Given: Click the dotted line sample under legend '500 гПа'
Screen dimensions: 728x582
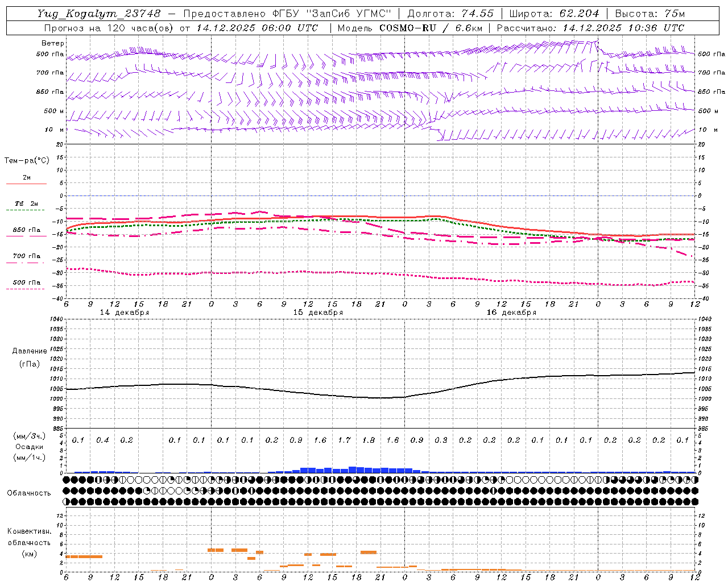Looking at the screenshot, I should [26, 289].
